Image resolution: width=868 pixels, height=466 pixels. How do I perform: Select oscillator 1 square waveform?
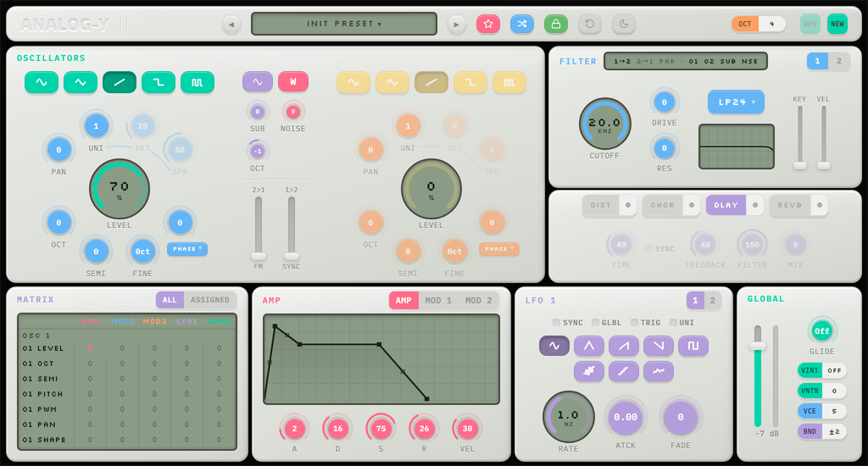click(x=159, y=82)
